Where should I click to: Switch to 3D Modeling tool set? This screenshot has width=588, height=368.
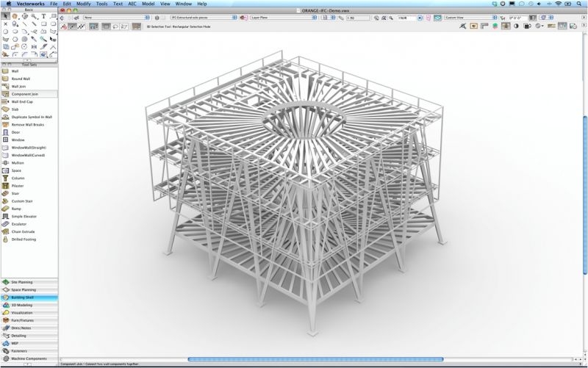click(x=21, y=305)
